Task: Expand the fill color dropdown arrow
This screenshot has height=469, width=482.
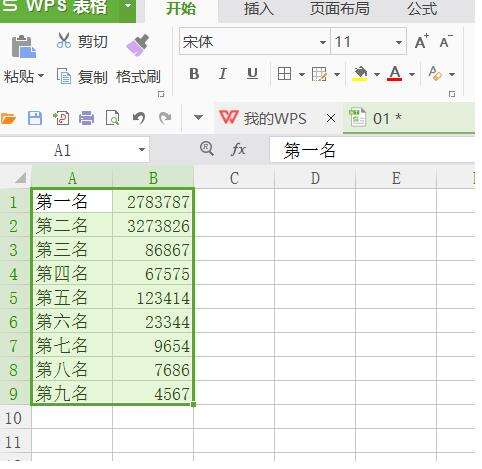Action: pyautogui.click(x=377, y=74)
